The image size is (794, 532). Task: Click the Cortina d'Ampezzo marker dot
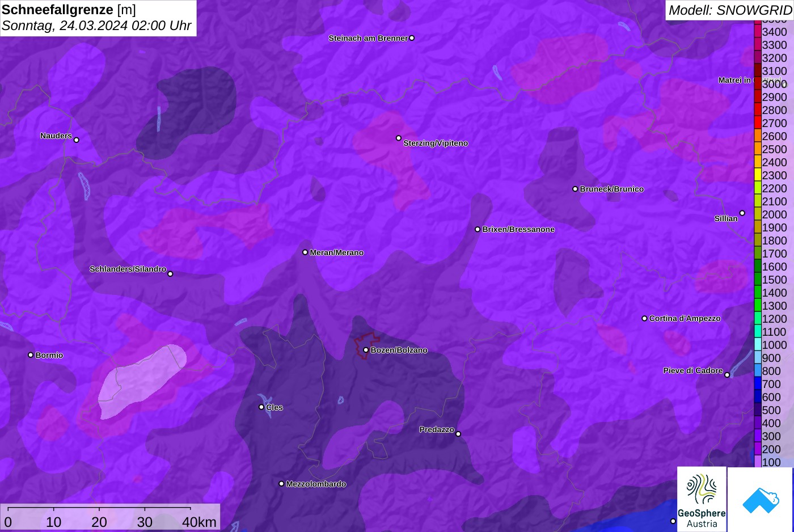tap(644, 318)
